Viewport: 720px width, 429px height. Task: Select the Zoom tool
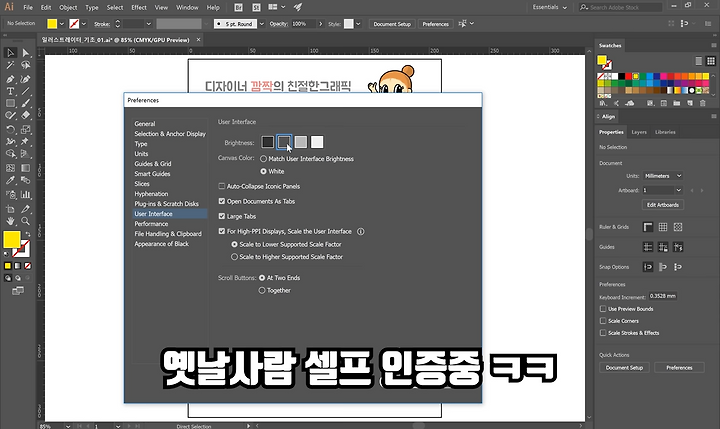pos(26,221)
